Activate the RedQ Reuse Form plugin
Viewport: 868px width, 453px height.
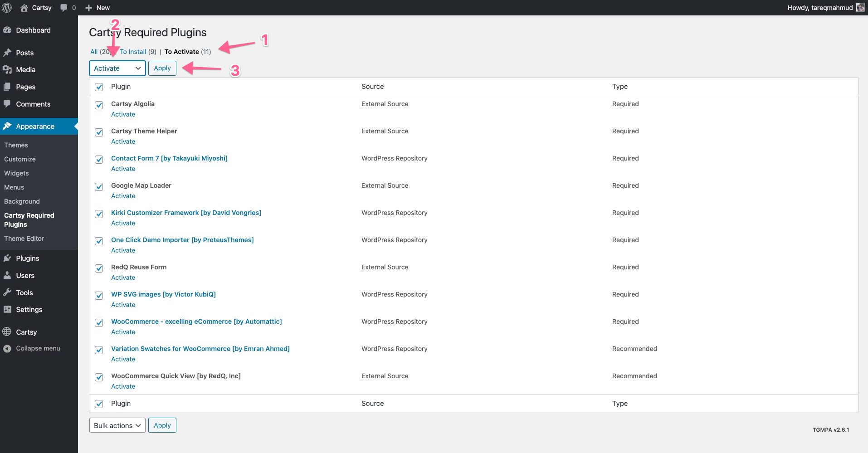pyautogui.click(x=123, y=278)
